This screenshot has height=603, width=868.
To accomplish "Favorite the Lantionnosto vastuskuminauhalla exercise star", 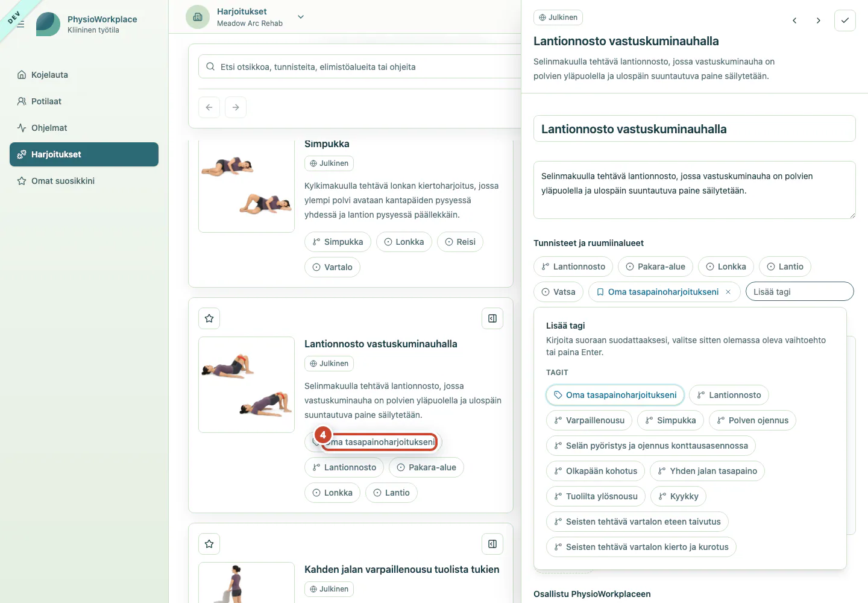I will click(209, 318).
